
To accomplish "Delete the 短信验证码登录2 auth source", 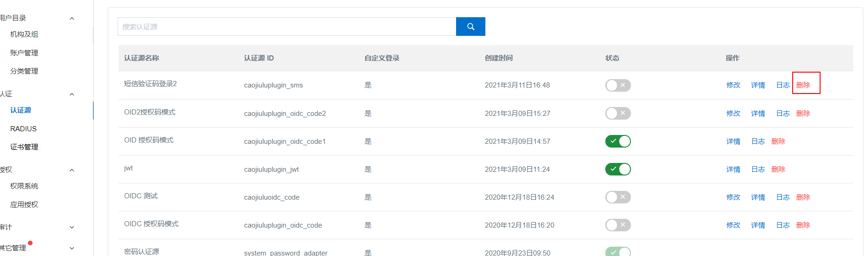I will 803,85.
